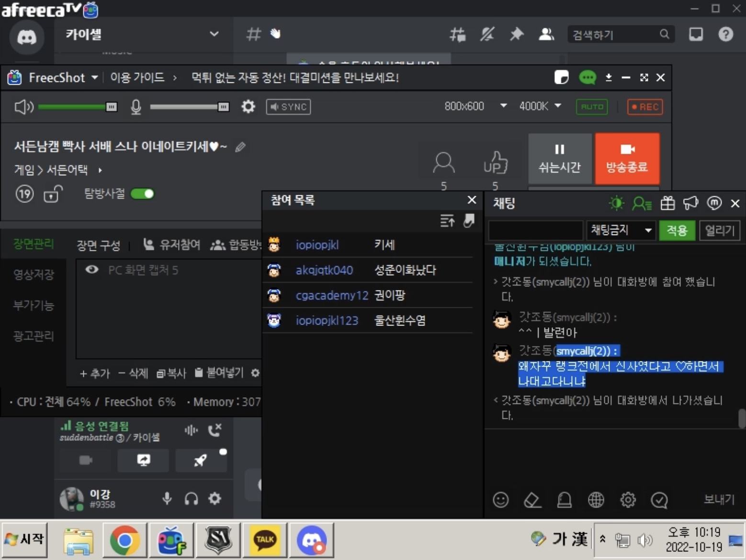746x560 pixels.
Task: Open the Discord pinned messages icon
Action: [x=517, y=34]
